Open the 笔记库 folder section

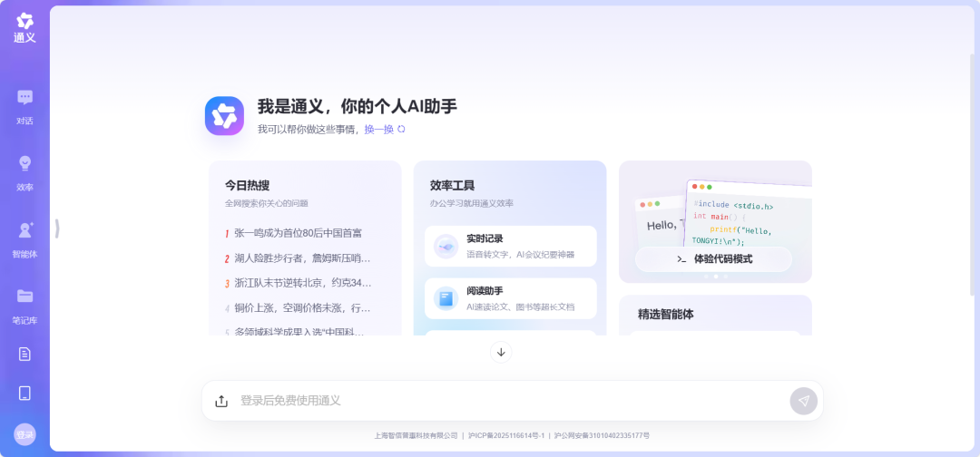[24, 306]
